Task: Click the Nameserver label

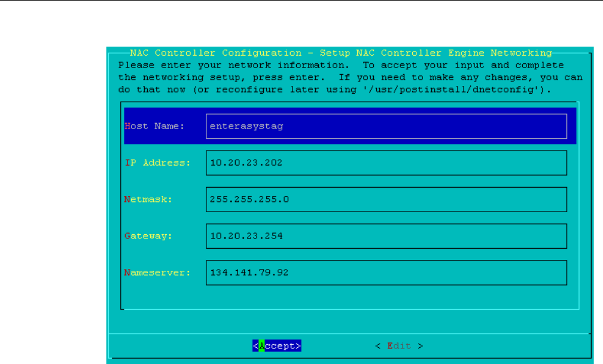Action: [x=158, y=273]
